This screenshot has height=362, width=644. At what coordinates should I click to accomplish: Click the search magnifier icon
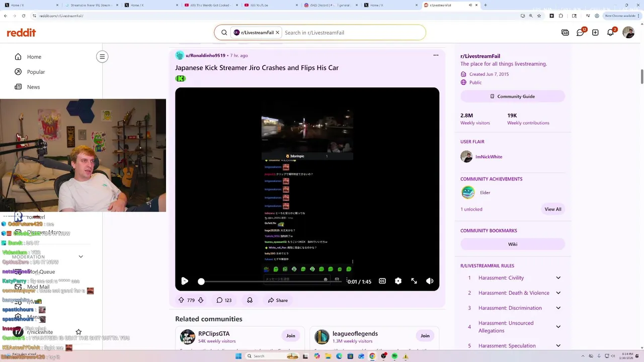(x=224, y=33)
